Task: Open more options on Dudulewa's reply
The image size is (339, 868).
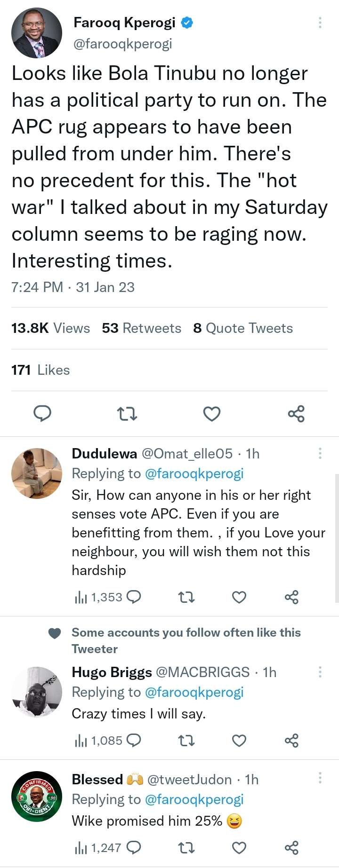Action: [320, 453]
